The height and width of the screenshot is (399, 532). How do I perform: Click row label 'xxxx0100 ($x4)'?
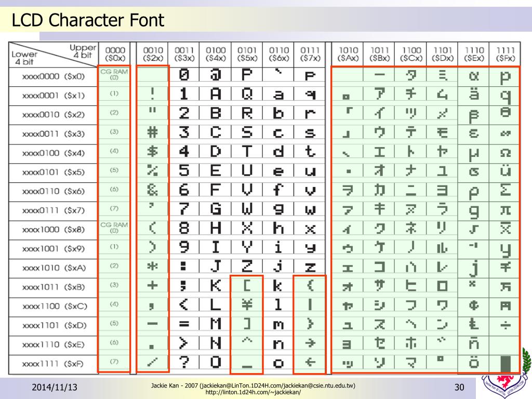click(54, 153)
